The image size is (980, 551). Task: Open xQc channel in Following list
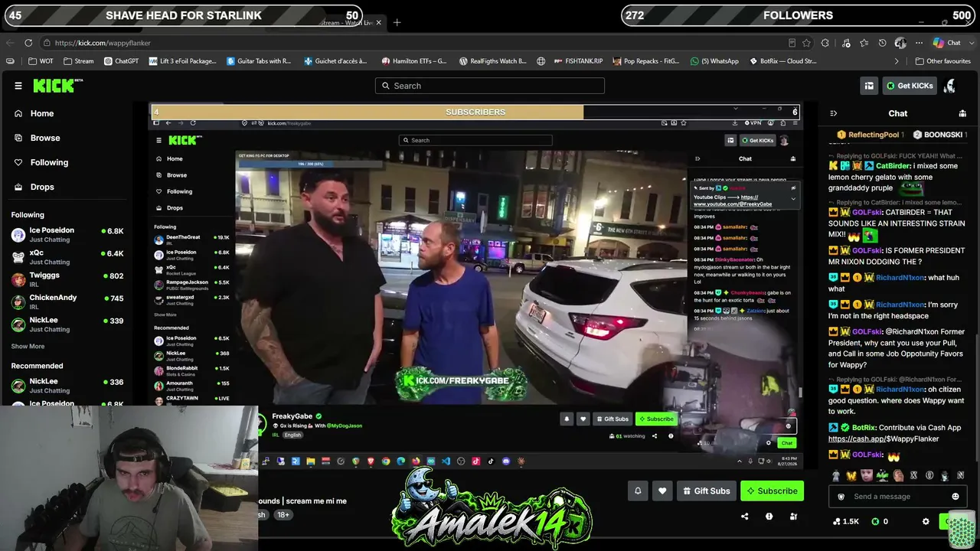tap(67, 257)
